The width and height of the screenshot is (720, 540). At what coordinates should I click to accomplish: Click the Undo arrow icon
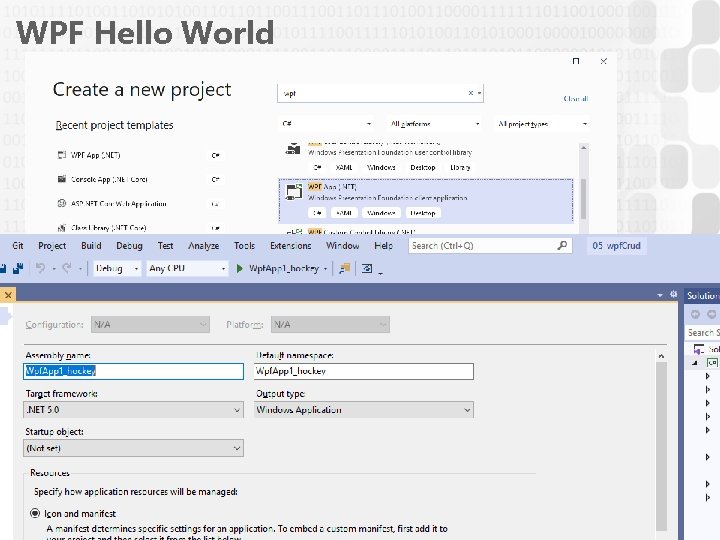40,268
